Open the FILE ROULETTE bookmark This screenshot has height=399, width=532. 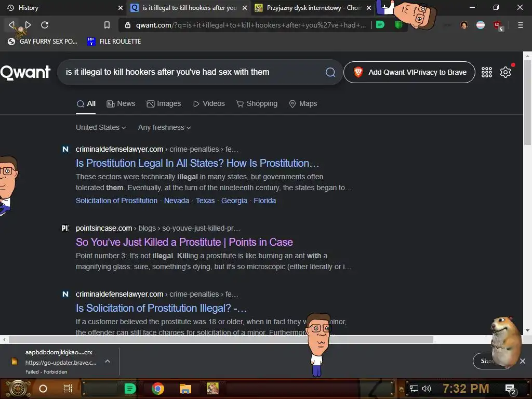point(114,42)
